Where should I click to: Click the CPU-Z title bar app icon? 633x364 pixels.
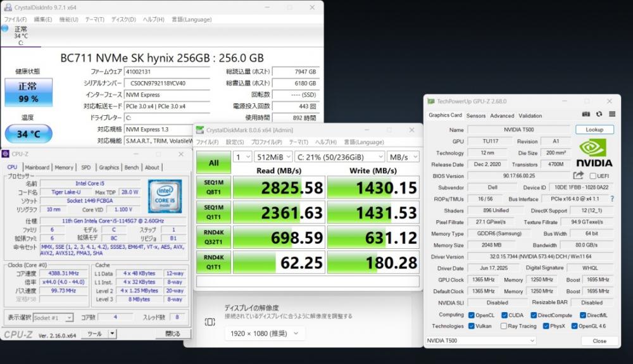click(x=6, y=154)
